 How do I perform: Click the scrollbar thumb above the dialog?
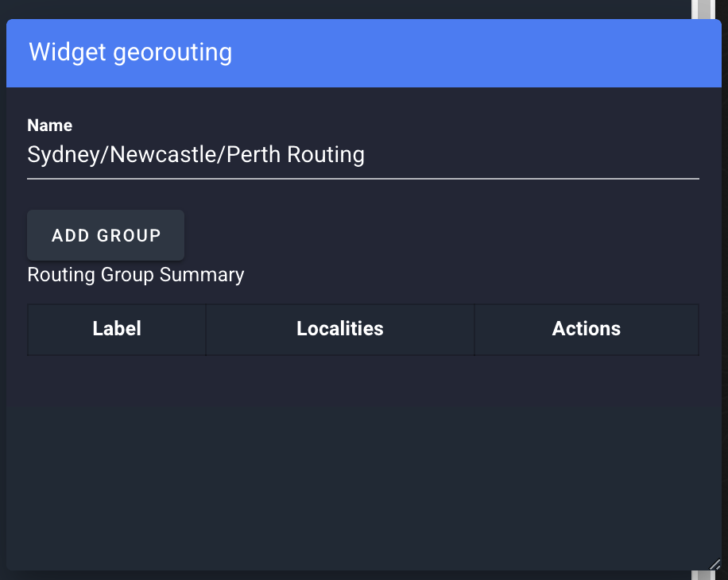pyautogui.click(x=703, y=10)
